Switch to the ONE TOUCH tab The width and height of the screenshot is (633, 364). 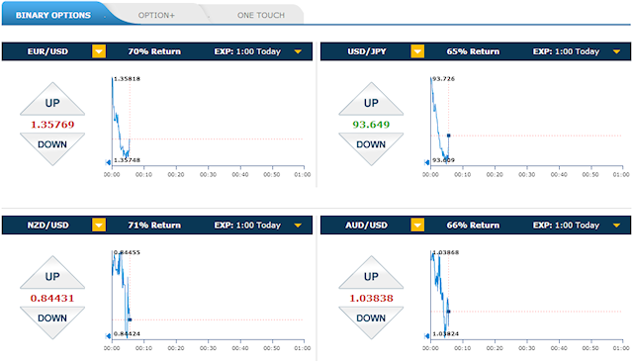(x=261, y=15)
